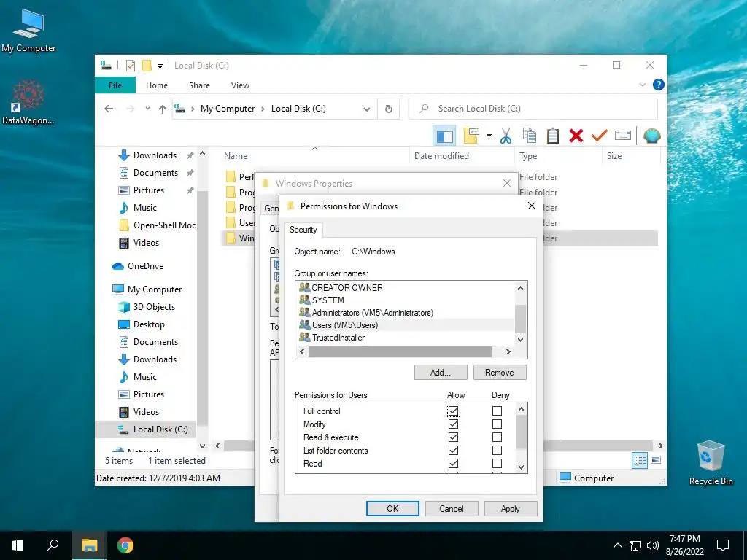Screen dimensions: 747x560
Task: Open the dropdown arrow beside folder options icon
Action: [x=489, y=136]
